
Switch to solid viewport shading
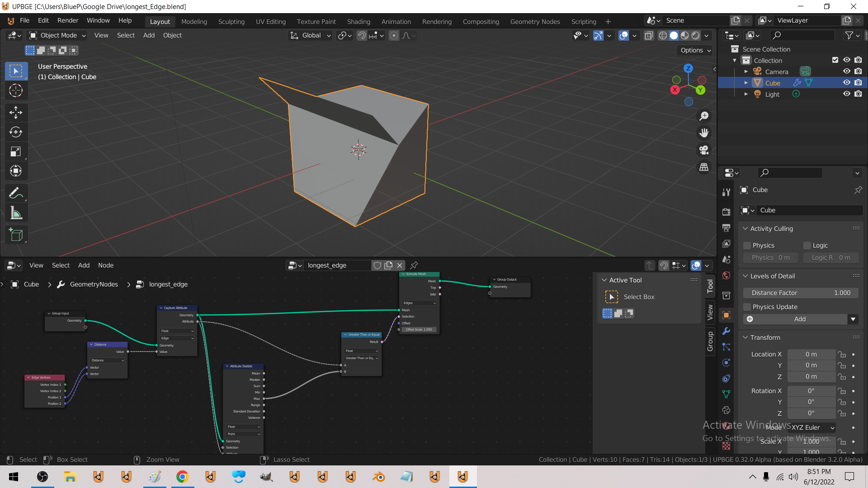674,36
